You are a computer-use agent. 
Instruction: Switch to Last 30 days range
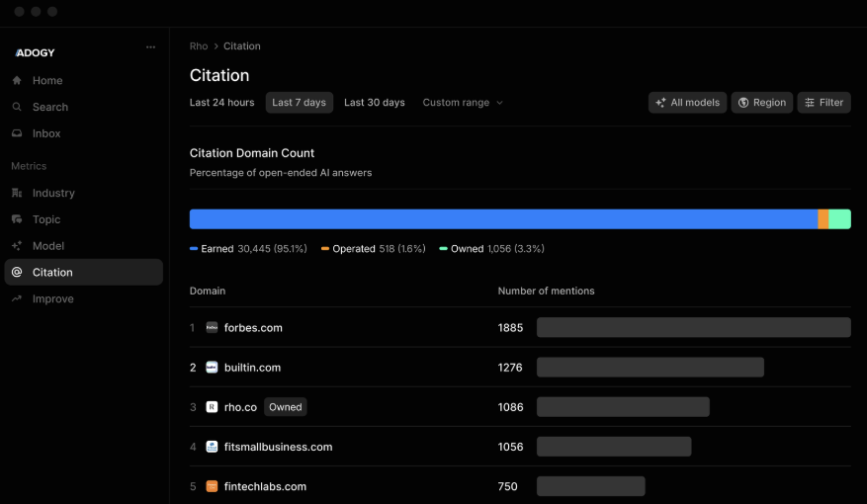coord(374,103)
